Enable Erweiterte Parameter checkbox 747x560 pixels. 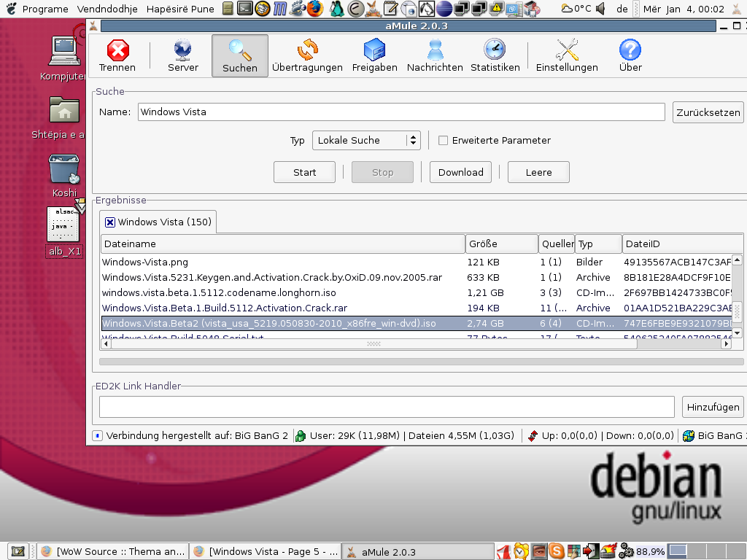tap(443, 141)
